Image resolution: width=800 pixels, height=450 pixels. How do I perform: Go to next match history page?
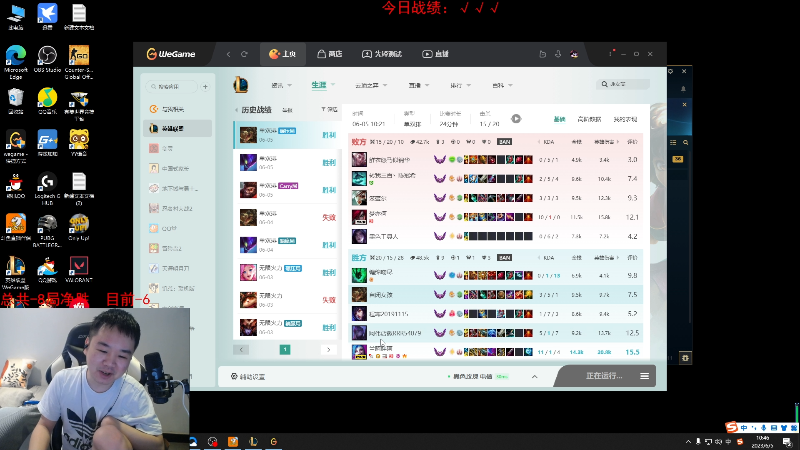click(x=329, y=349)
